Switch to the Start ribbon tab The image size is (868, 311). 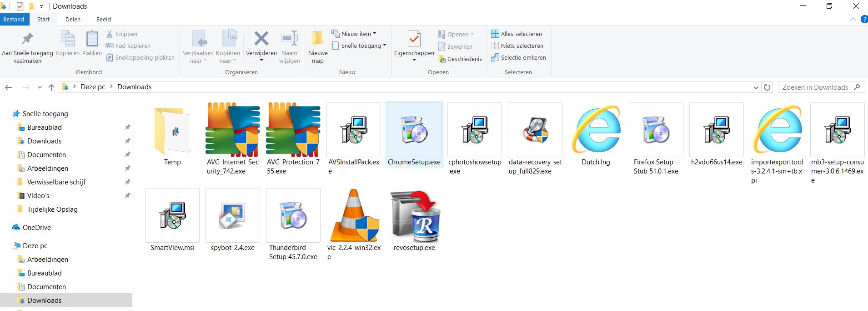[44, 19]
